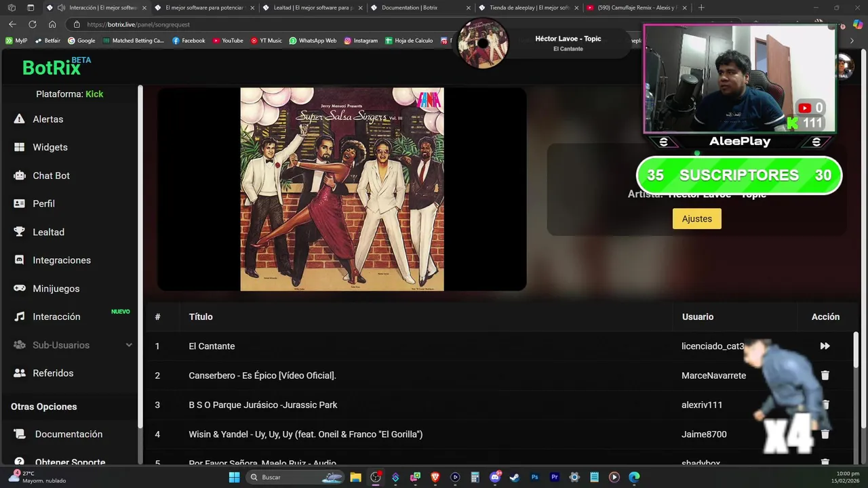Open Steam from the taskbar

(515, 477)
